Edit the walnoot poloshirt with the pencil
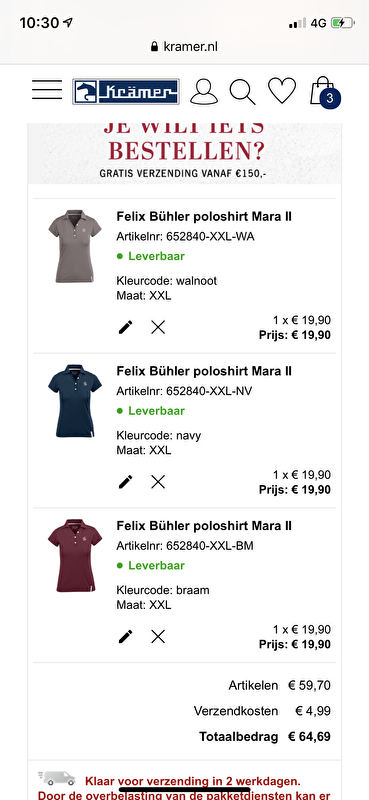Image resolution: width=369 pixels, height=800 pixels. [126, 327]
